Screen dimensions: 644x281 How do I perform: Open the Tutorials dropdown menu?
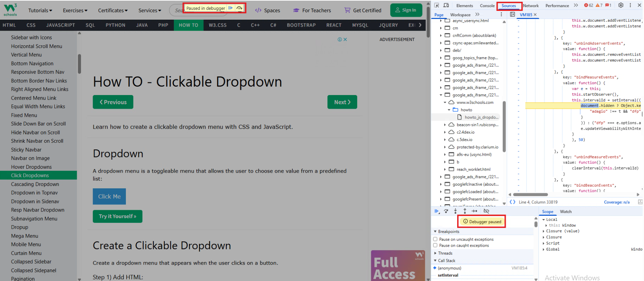[40, 11]
